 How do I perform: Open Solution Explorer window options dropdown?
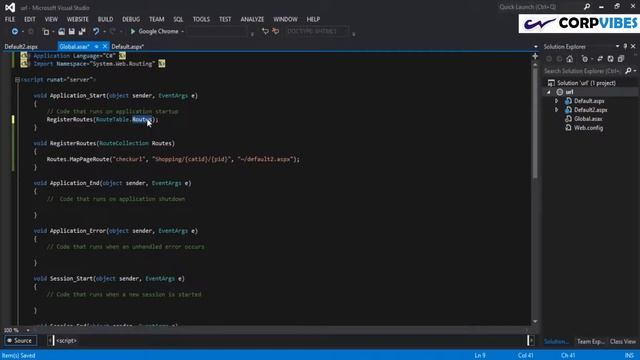(617, 47)
